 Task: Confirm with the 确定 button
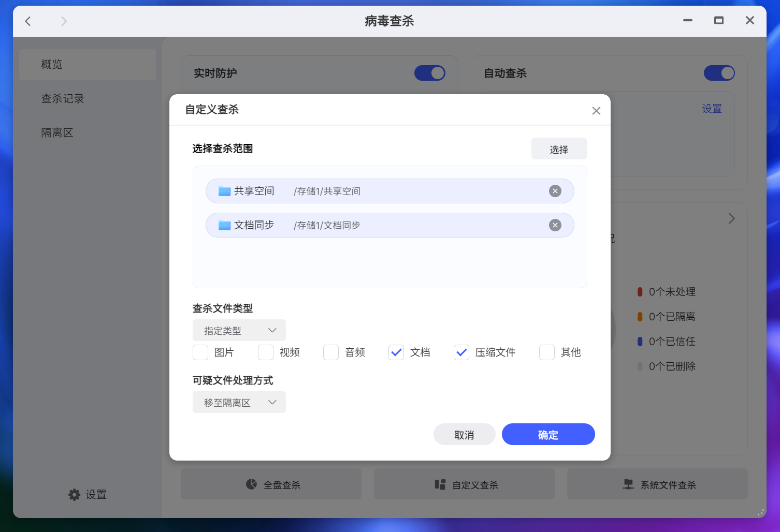[x=548, y=435]
